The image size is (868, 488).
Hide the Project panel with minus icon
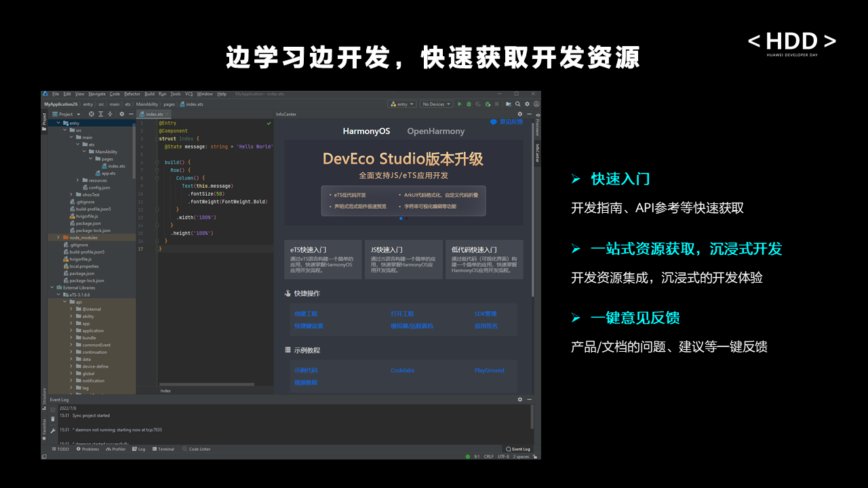[x=131, y=114]
